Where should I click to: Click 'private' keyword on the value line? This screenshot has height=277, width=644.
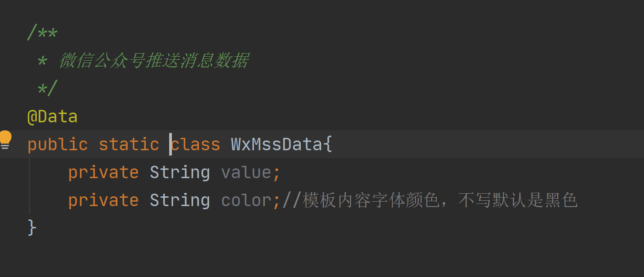(x=103, y=173)
